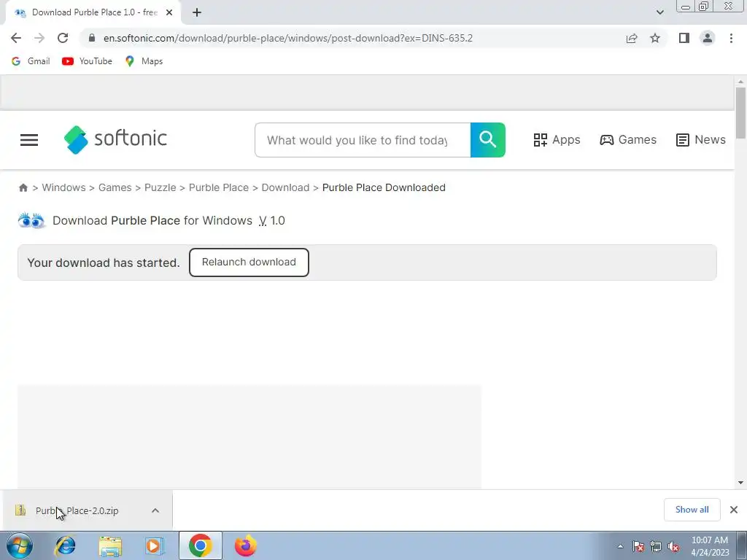Image resolution: width=747 pixels, height=560 pixels.
Task: Click the Action Center flag icon
Action: 638,546
